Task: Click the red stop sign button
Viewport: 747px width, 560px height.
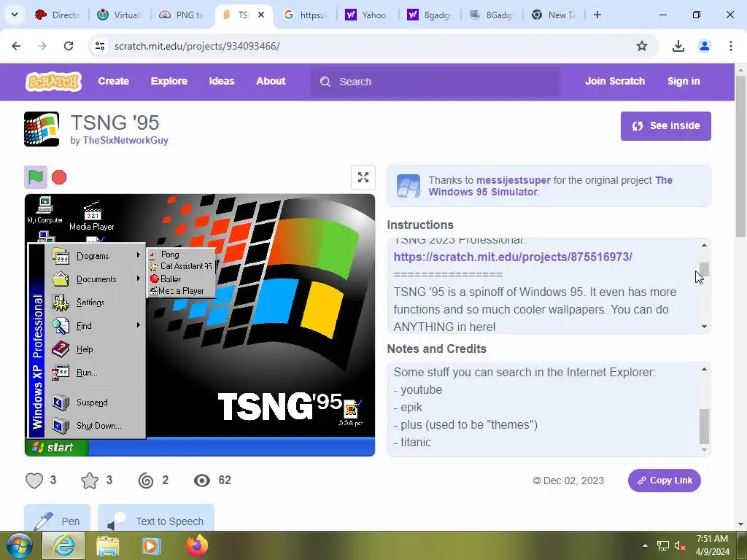Action: coord(59,177)
